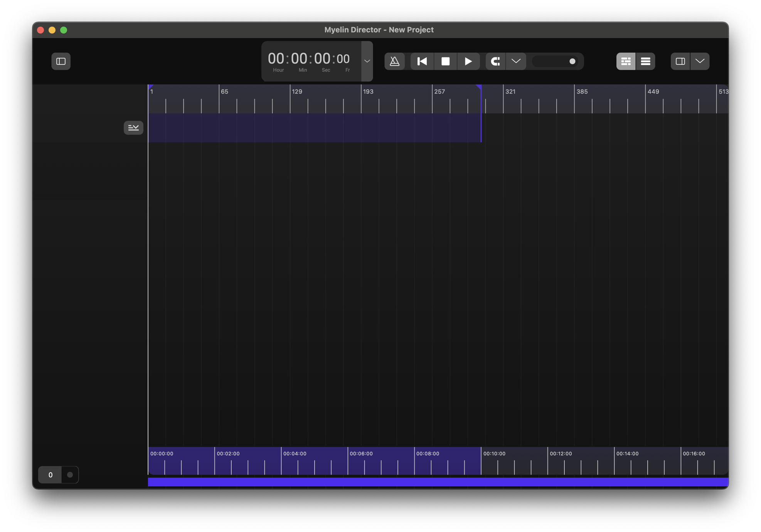Viewport: 761px width, 532px height.
Task: Expand the right panel options chevron
Action: click(700, 61)
